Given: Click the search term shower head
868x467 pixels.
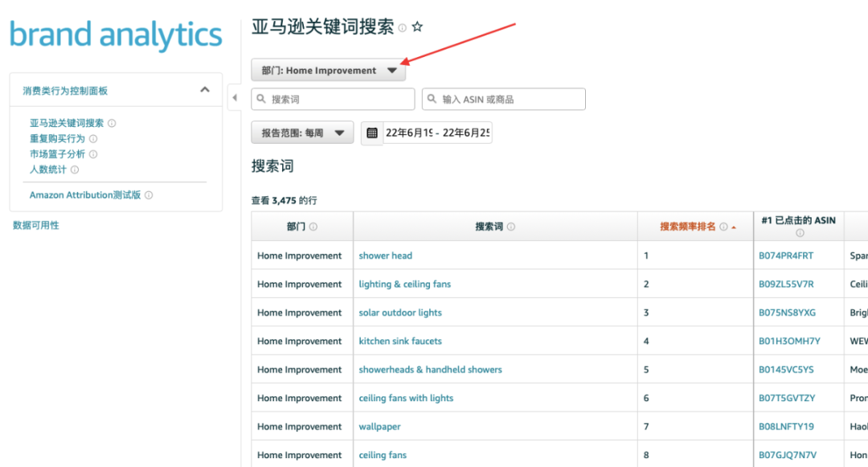Looking at the screenshot, I should (385, 256).
